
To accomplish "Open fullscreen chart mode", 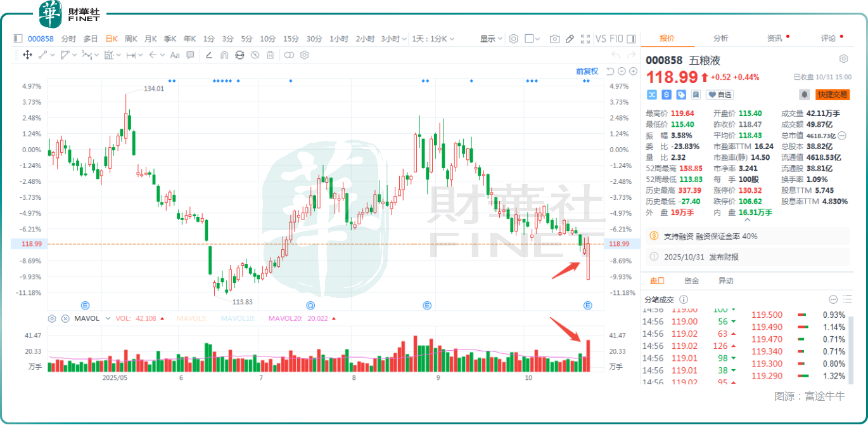I will [585, 39].
